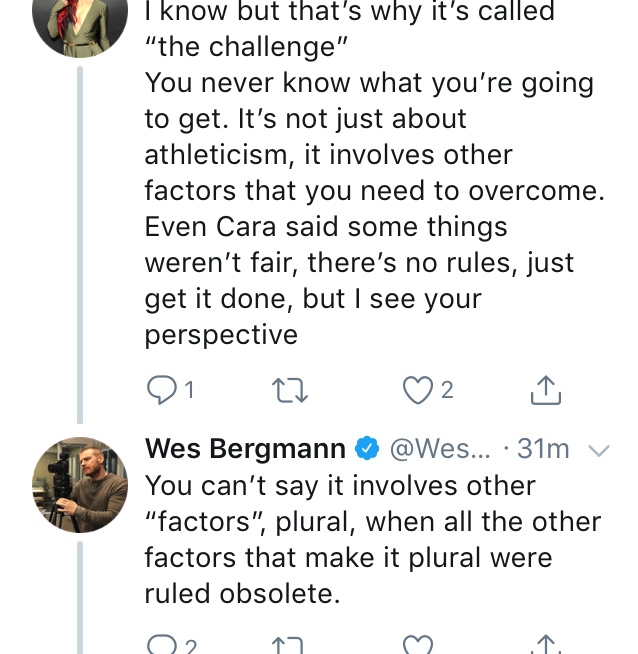The width and height of the screenshot is (638, 654).
Task: Open Wes Bergmann's profile picture
Action: coord(80,485)
